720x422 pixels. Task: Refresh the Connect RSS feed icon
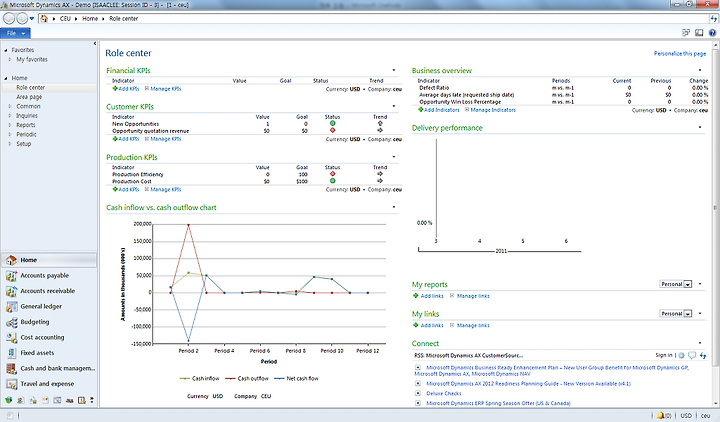click(703, 355)
